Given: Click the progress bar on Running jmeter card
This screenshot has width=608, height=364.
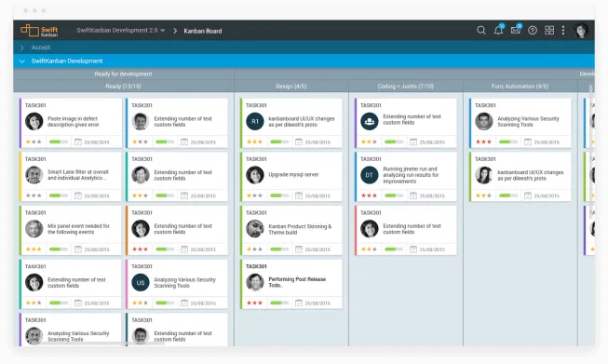Looking at the screenshot, I should 395,195.
